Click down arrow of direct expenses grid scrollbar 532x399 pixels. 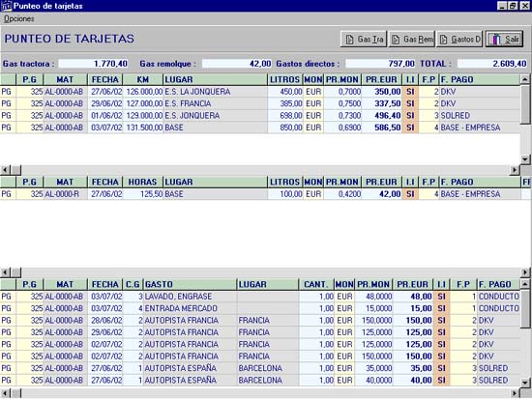[x=525, y=384]
